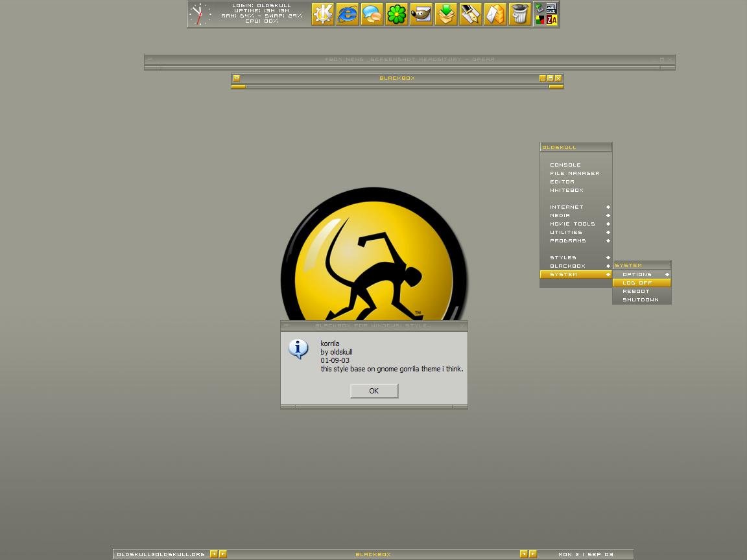Viewport: 747px width, 560px height.
Task: Click the Blackbox window's left titlebar icon
Action: tap(236, 78)
